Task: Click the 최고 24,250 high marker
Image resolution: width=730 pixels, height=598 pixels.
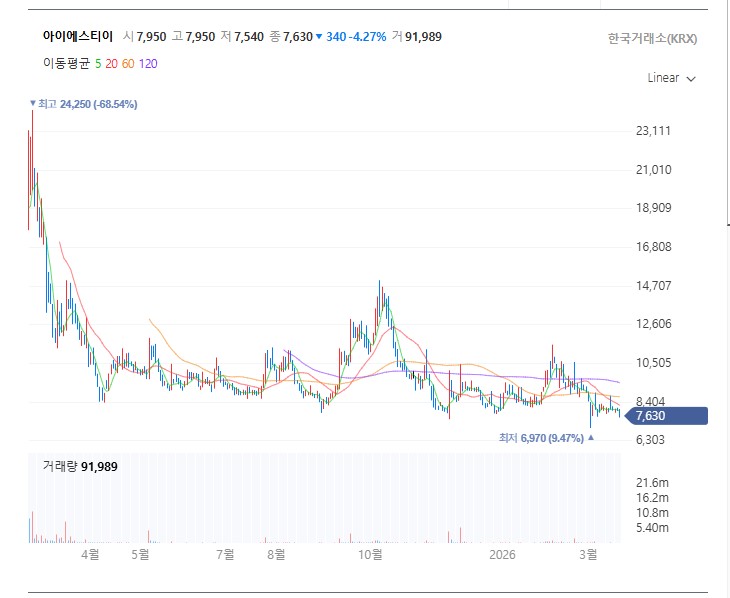Action: click(83, 104)
